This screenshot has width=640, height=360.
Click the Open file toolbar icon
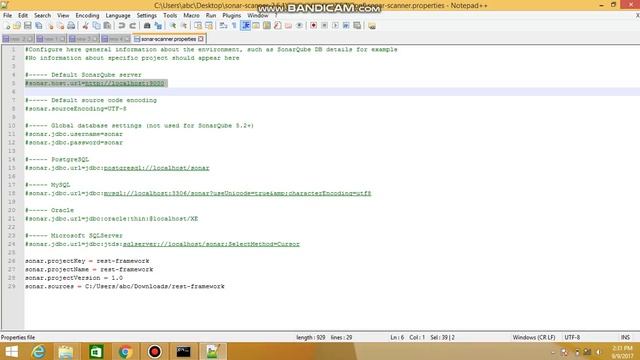click(x=17, y=26)
